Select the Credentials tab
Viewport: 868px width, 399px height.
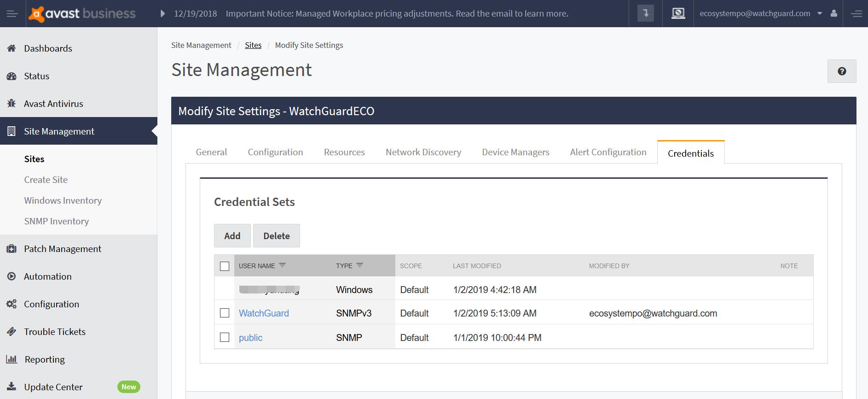(691, 153)
